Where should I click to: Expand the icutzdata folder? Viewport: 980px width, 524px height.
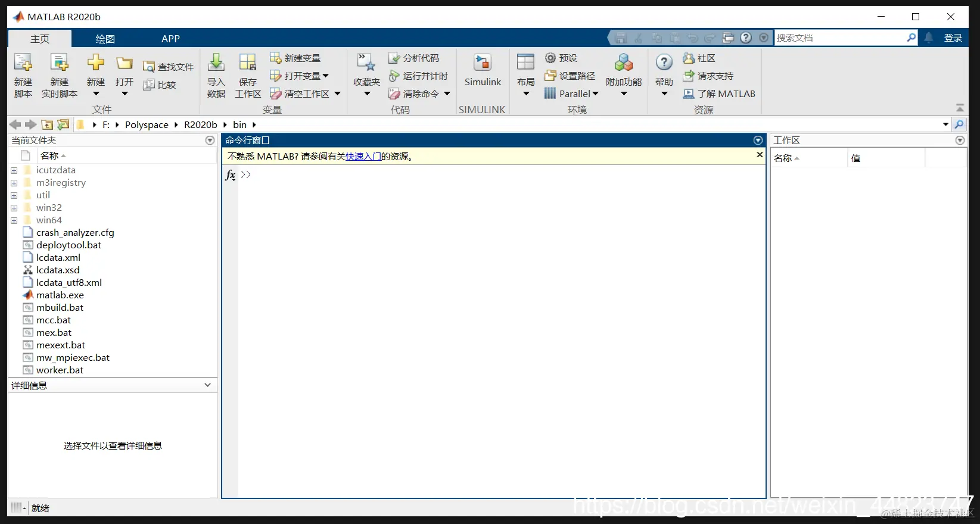click(x=14, y=170)
